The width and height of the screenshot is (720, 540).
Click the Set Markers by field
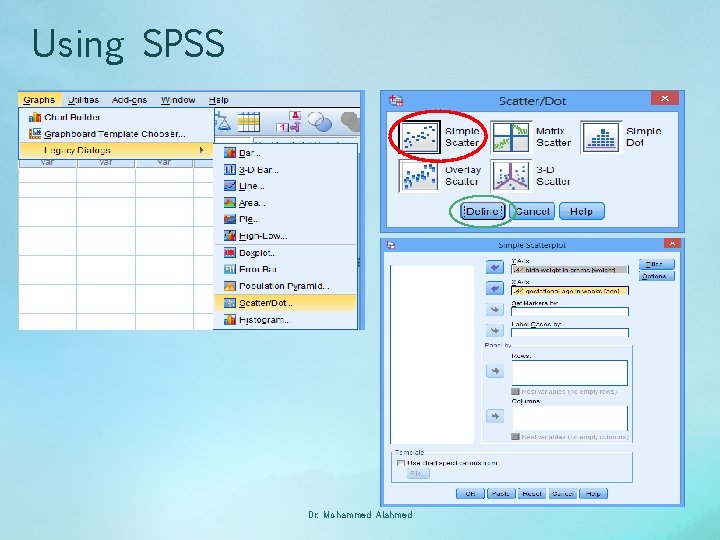[569, 312]
